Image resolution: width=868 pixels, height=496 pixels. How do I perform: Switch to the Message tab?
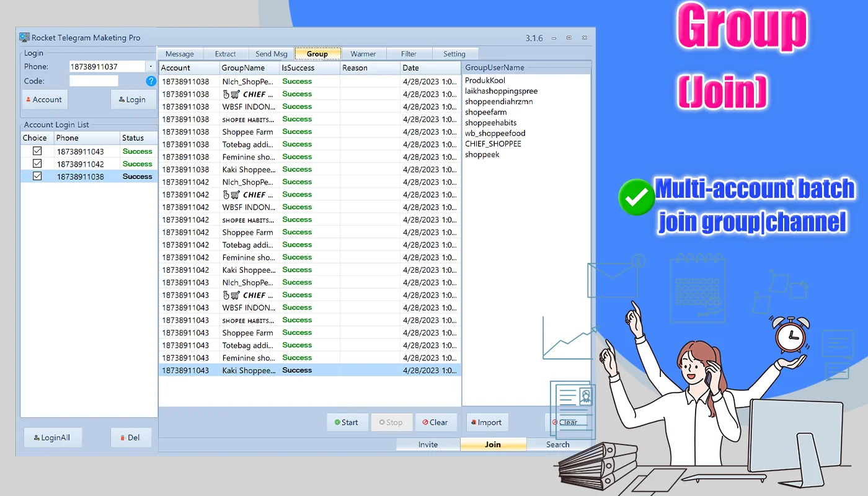tap(180, 54)
